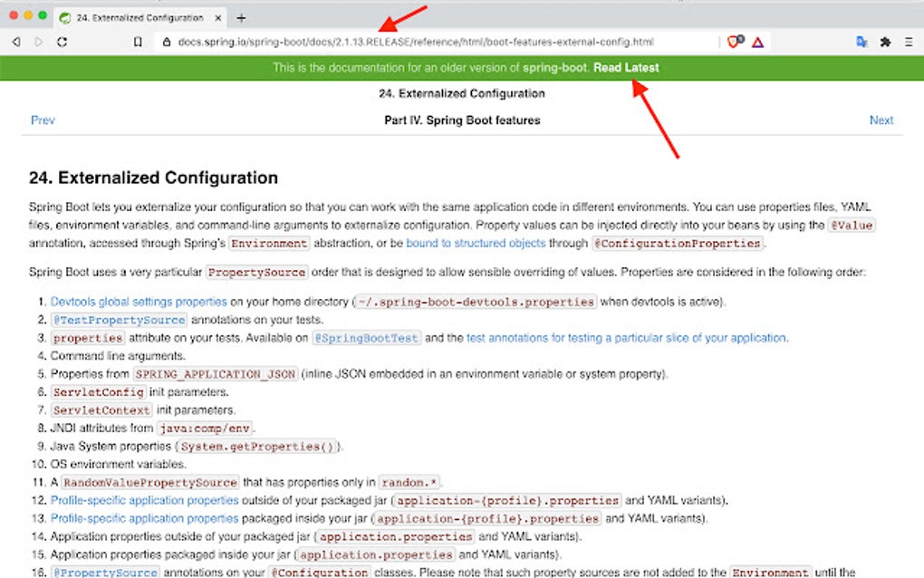Open Brave Shields via the shield icon
Screen dimensions: 924x578
tap(733, 41)
